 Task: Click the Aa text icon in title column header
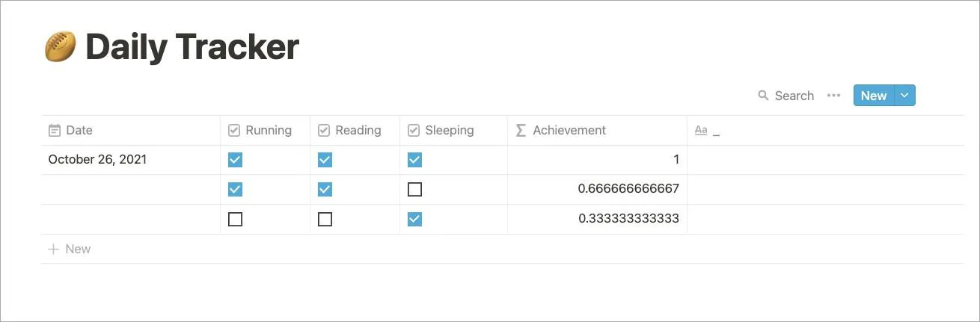[701, 131]
